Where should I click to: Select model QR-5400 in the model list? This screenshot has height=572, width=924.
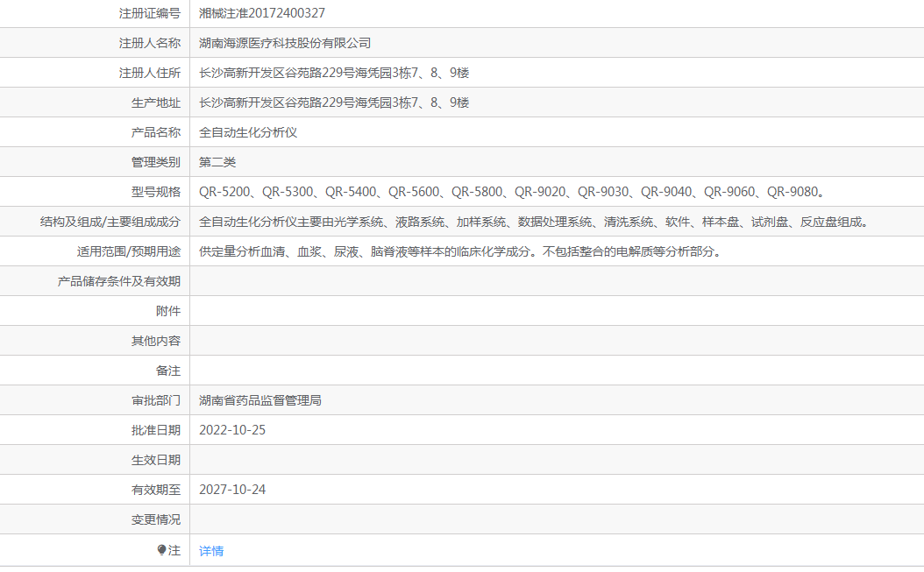point(351,192)
